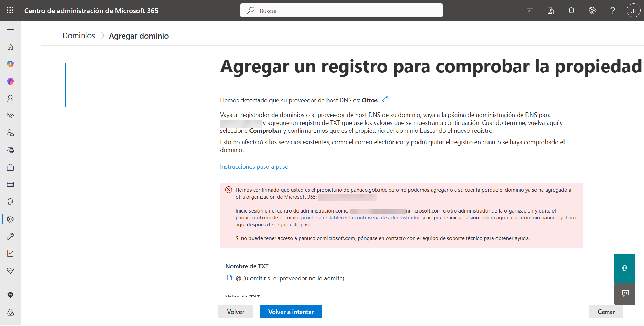Click the Nombre de TXT label
The width and height of the screenshot is (644, 326).
(247, 266)
